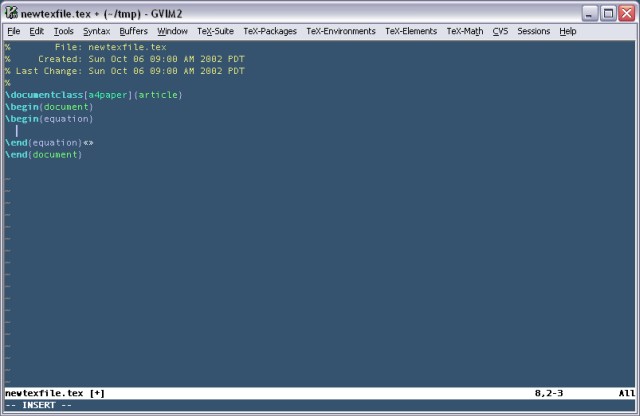Open the Window menu

(172, 31)
